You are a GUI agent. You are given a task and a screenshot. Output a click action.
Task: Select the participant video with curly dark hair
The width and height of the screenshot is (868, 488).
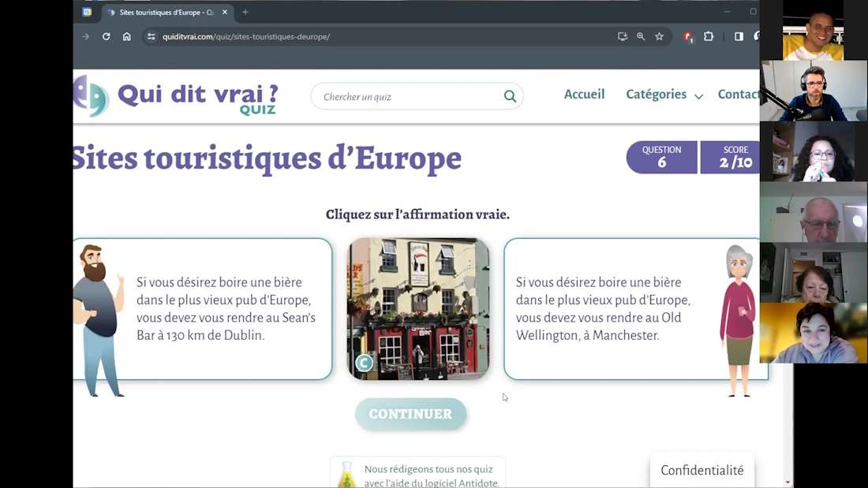click(x=814, y=151)
